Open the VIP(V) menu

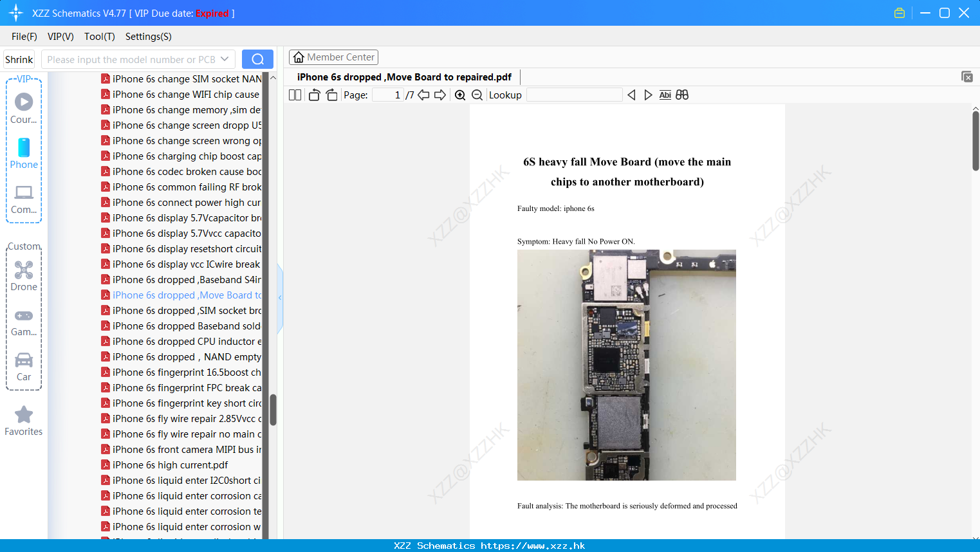click(x=60, y=36)
